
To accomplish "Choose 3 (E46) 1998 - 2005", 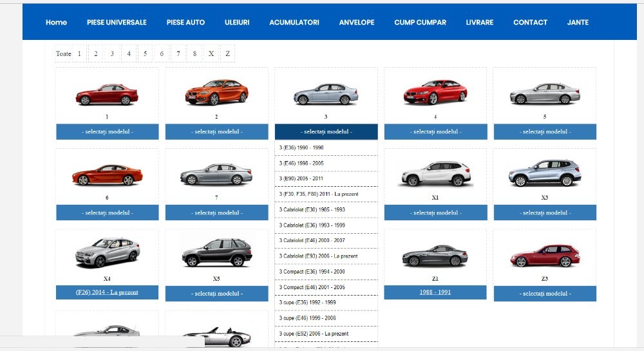I will pyautogui.click(x=326, y=164).
